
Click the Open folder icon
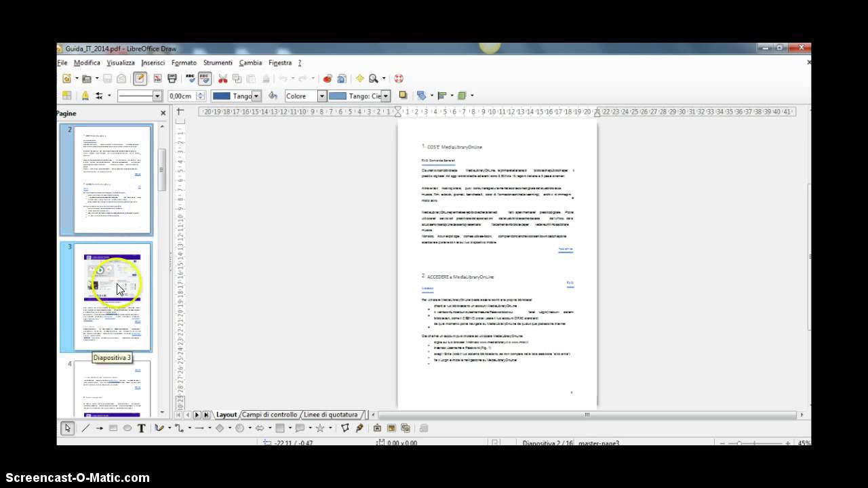pos(86,79)
